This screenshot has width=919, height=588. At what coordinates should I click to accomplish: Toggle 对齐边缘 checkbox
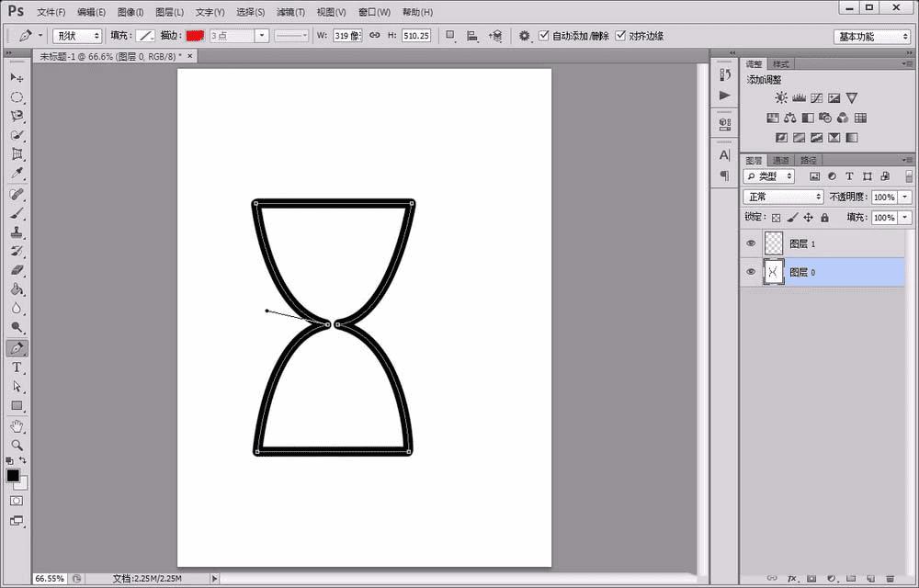(620, 36)
